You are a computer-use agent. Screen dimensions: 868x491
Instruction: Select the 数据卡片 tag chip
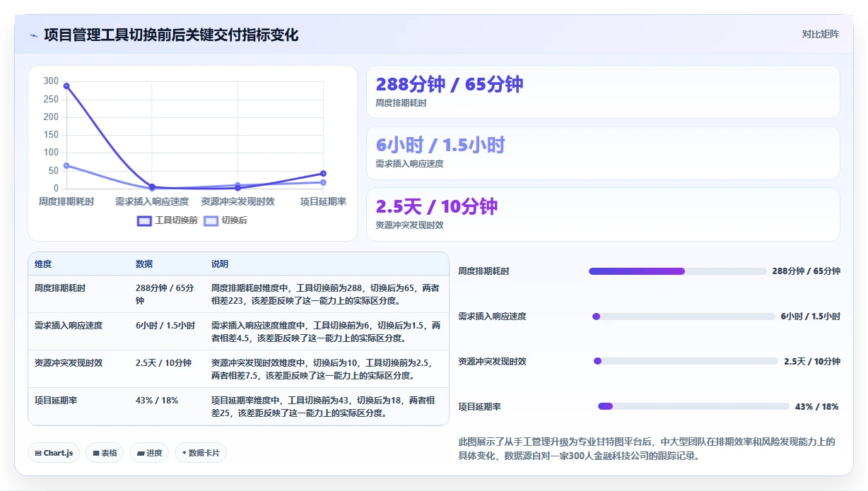[x=201, y=453]
